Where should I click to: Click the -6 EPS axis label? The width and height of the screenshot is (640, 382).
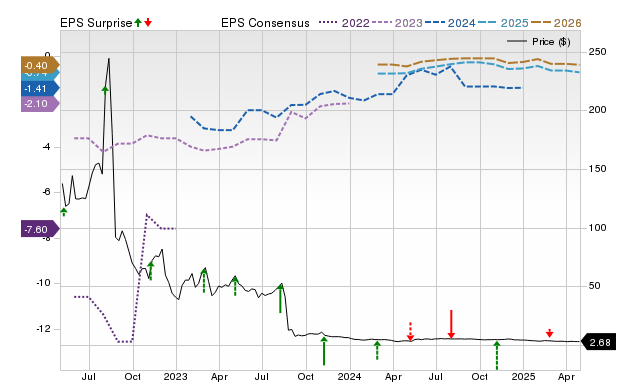46,192
